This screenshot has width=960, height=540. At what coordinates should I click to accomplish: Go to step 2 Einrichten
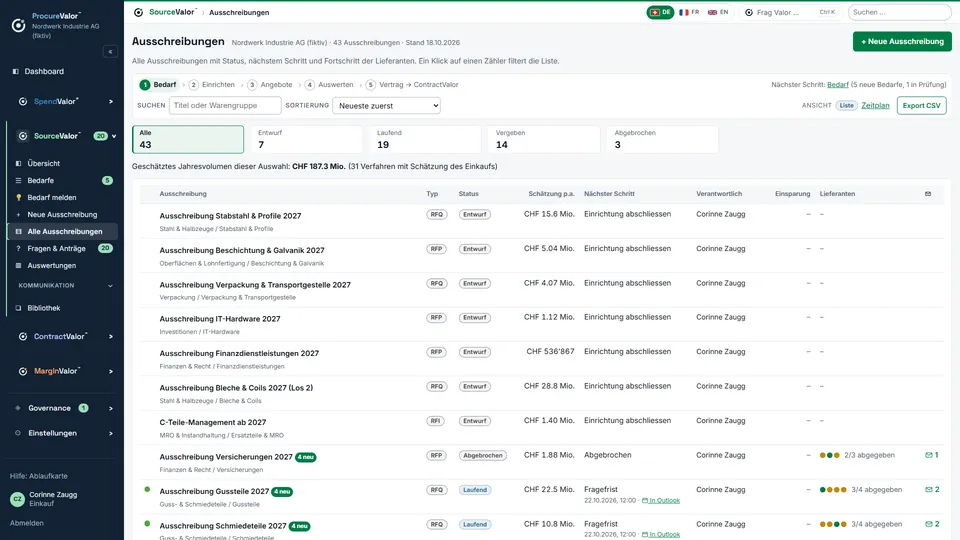[212, 84]
